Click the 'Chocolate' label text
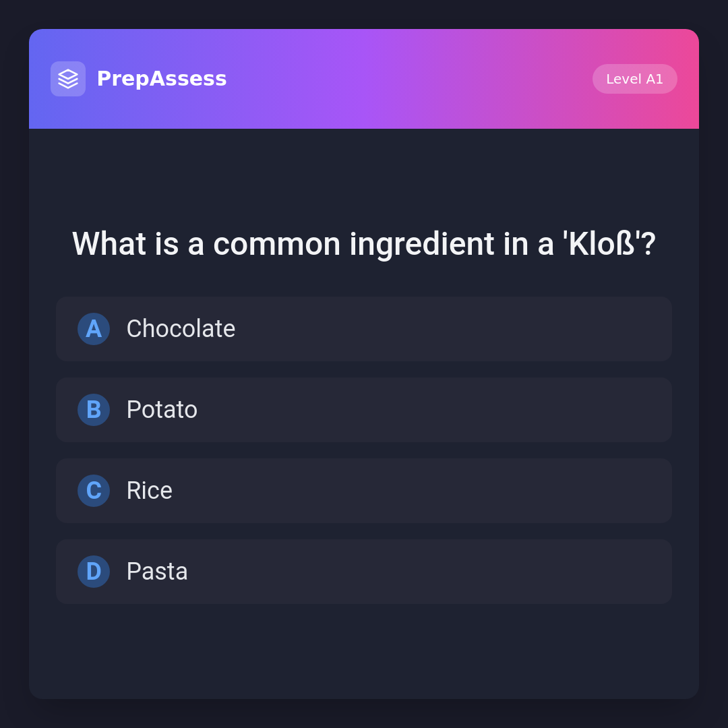728x728 pixels. pos(181,329)
